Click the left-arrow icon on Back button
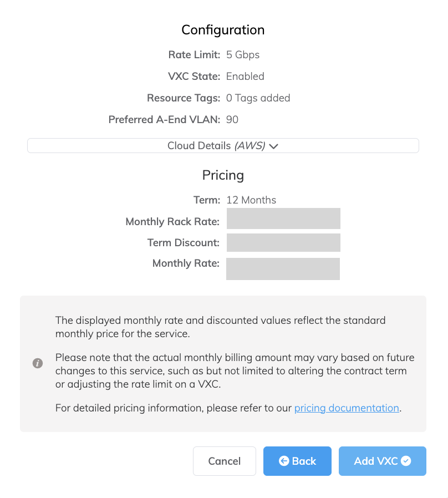 [x=284, y=461]
